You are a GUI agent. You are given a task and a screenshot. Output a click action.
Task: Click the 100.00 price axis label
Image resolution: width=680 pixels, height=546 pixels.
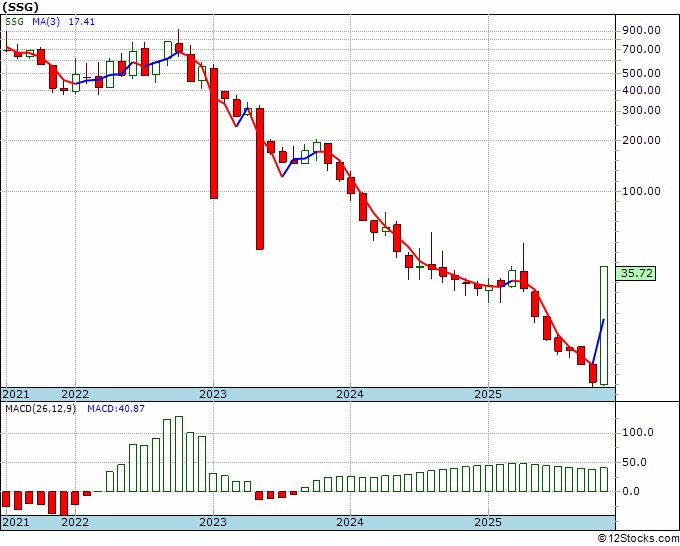point(641,191)
